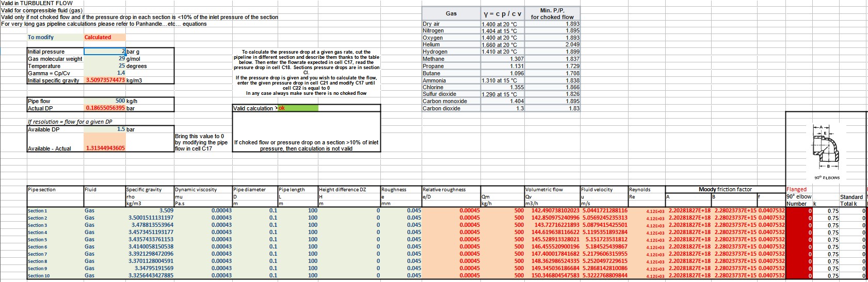Click the Helium row in gas table
The image size is (868, 282).
(x=451, y=45)
